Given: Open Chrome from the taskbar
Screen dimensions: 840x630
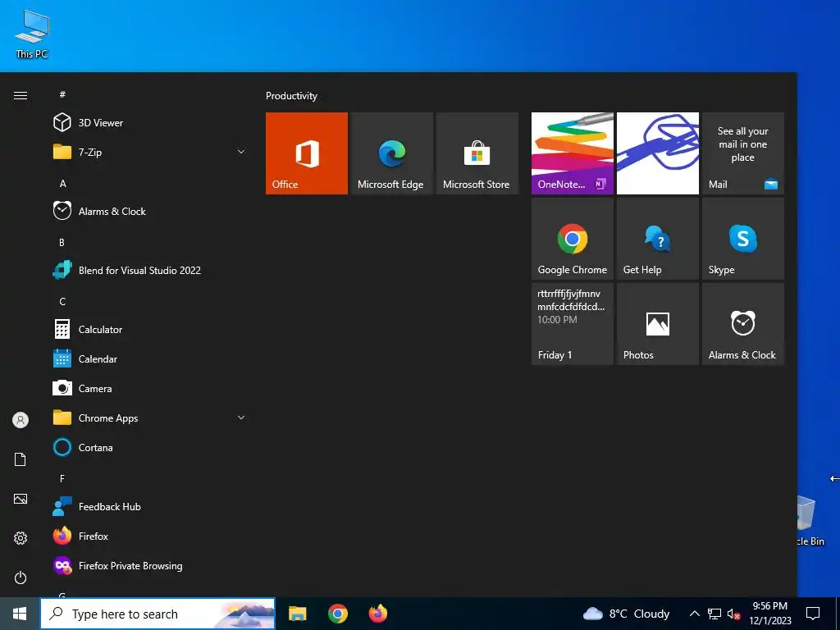Looking at the screenshot, I should [337, 614].
